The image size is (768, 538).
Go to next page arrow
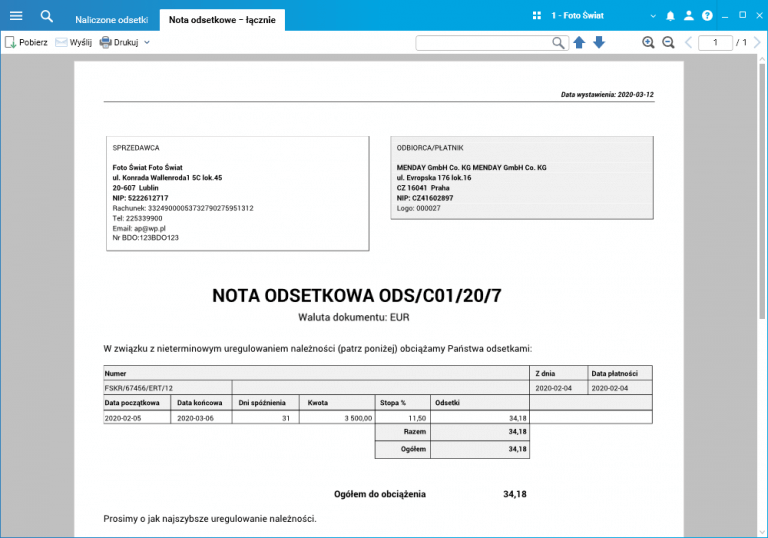coord(757,43)
